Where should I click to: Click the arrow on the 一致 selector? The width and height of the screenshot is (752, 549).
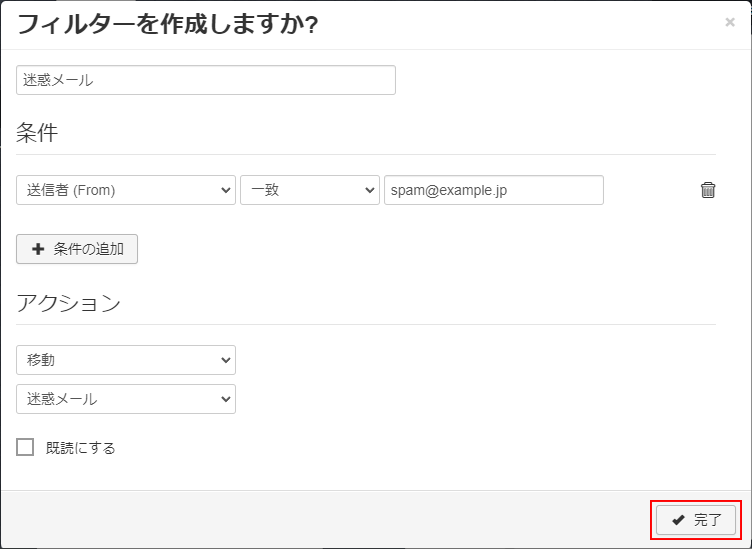367,190
